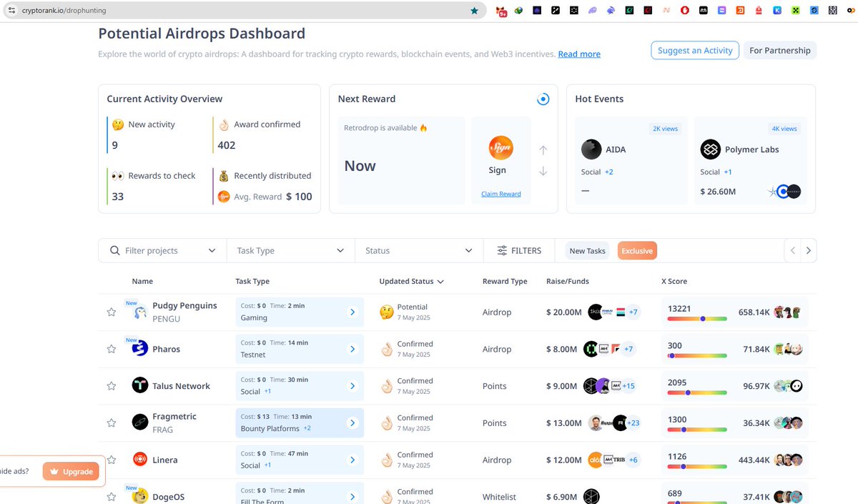
Task: Star the Talus Network row
Action: (x=112, y=386)
